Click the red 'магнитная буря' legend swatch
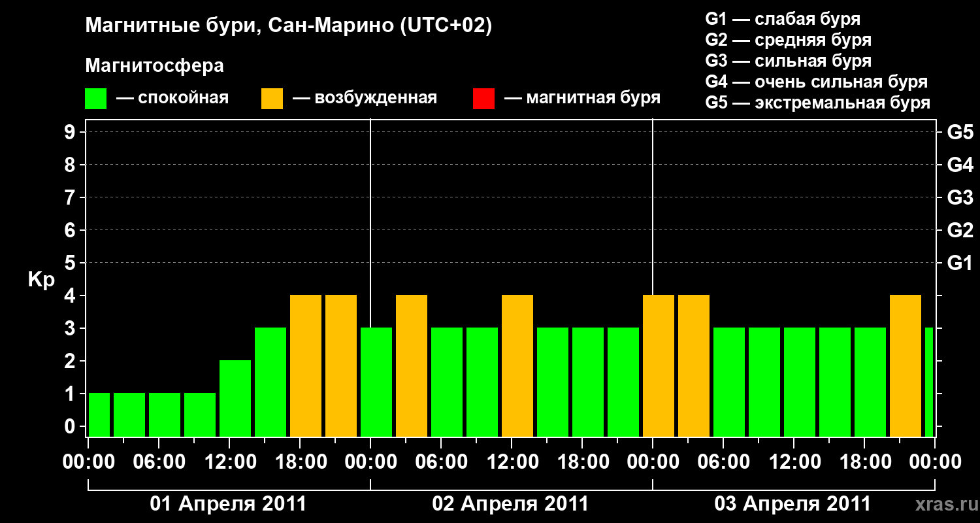980x523 pixels. click(483, 99)
